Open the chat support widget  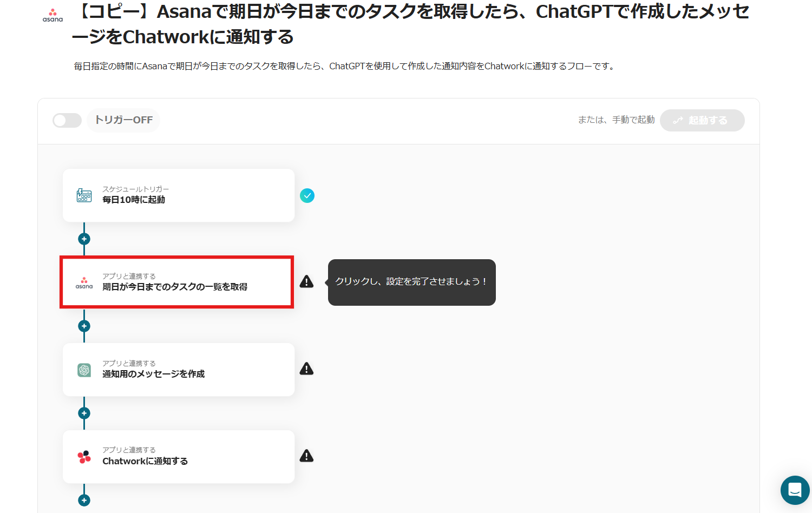coord(795,490)
